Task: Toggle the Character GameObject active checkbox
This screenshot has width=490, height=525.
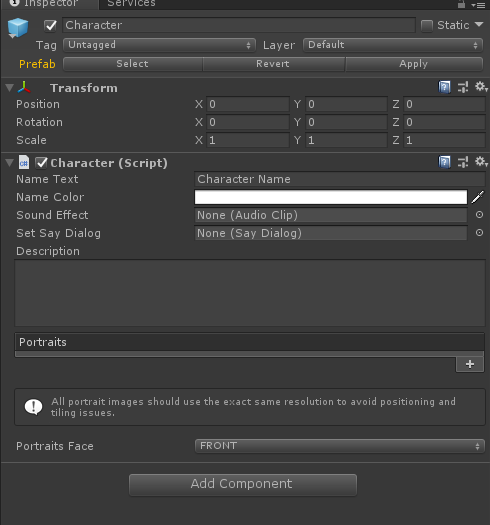Action: pos(50,25)
